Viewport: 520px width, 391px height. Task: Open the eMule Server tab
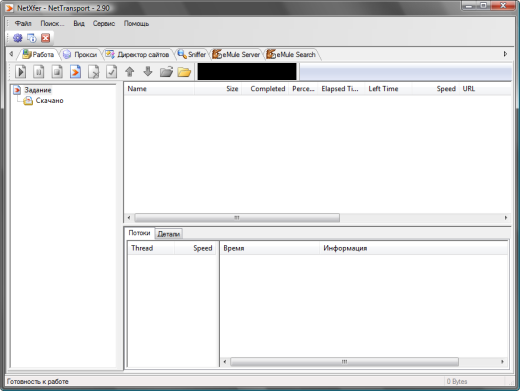pyautogui.click(x=236, y=54)
